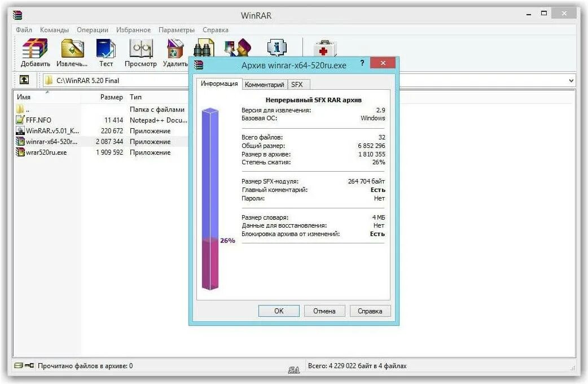Click the help question mark in dialog
The width and height of the screenshot is (588, 384).
tap(362, 63)
